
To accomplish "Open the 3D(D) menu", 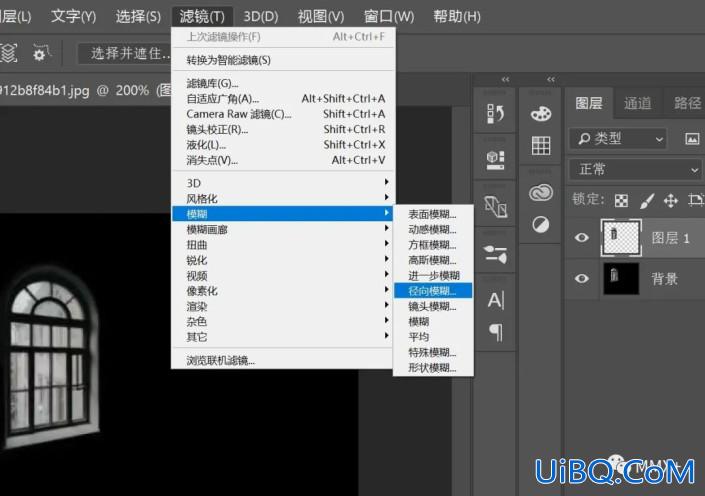I will (261, 17).
